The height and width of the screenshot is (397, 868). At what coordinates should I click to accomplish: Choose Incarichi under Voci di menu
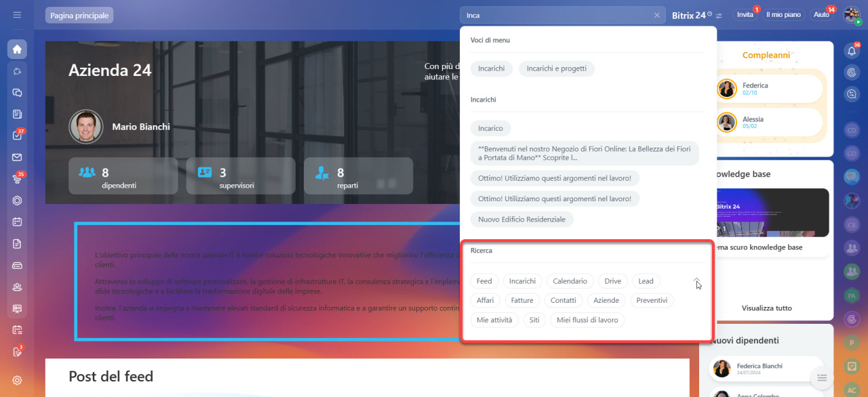[492, 68]
